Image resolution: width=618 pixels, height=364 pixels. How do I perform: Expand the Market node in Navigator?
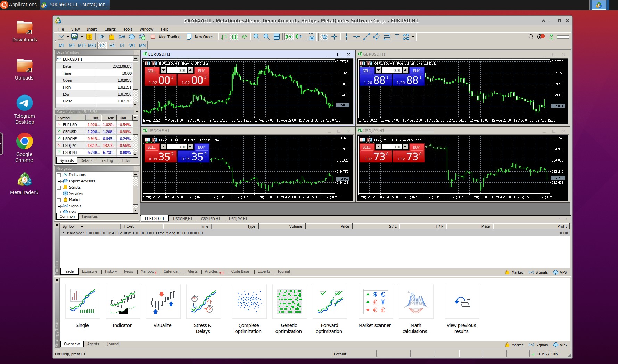pos(59,200)
